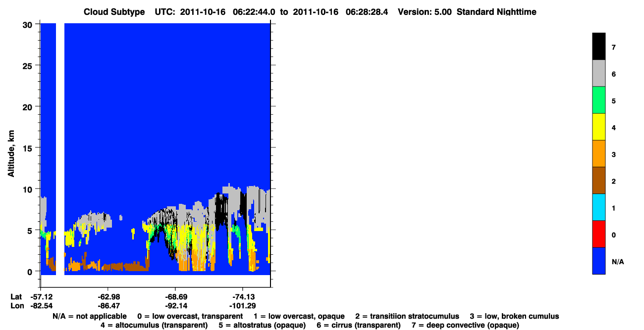Click the orange color swatch labeled 3
Viewport: 644px width, 330px height.
click(598, 153)
